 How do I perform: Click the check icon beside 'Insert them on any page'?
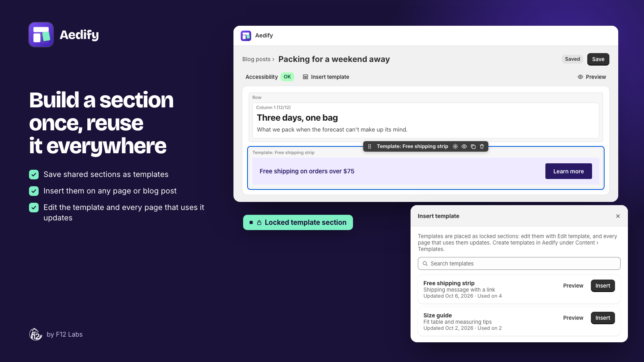pos(34,191)
